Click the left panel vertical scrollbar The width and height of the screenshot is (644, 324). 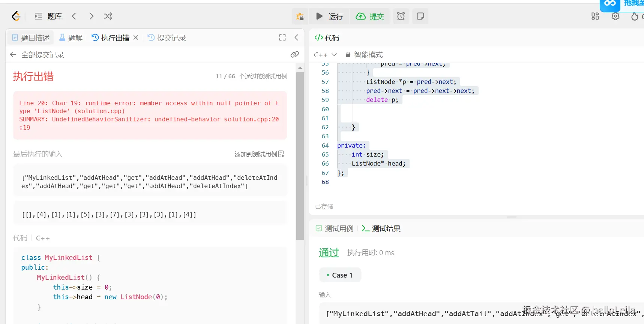click(x=300, y=155)
